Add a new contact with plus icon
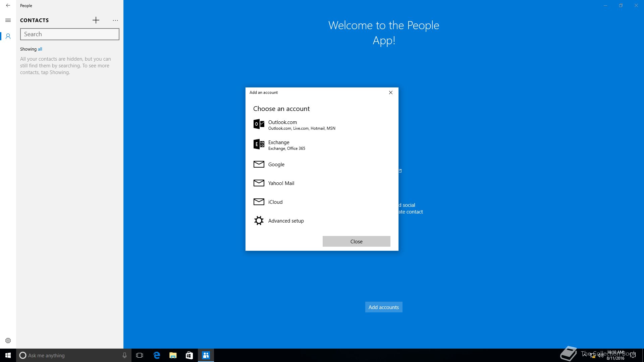 pos(96,20)
